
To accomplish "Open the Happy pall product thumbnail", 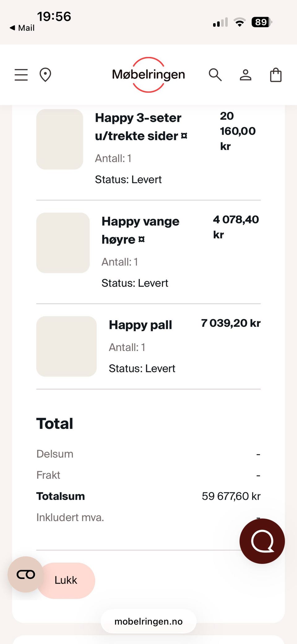I will pos(67,346).
